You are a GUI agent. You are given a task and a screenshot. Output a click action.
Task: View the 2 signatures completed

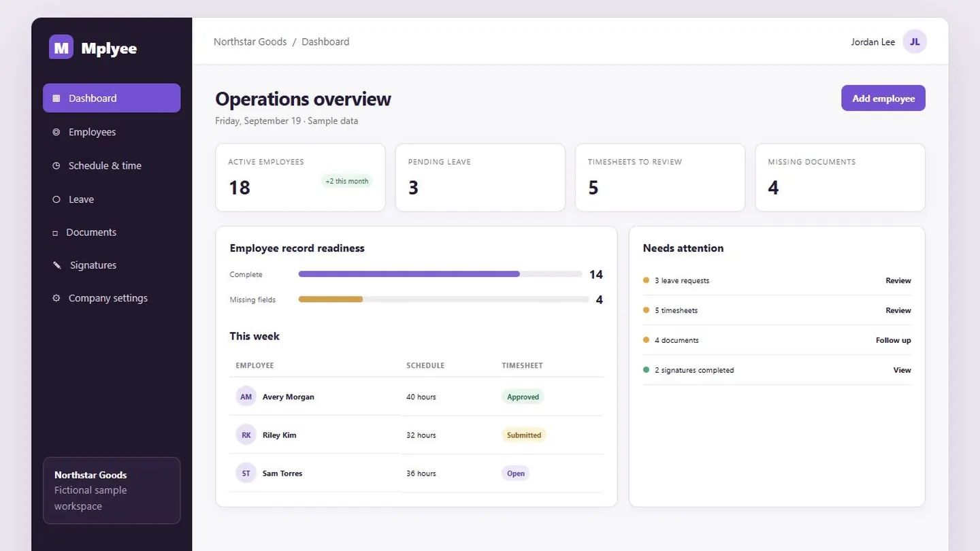click(x=902, y=370)
